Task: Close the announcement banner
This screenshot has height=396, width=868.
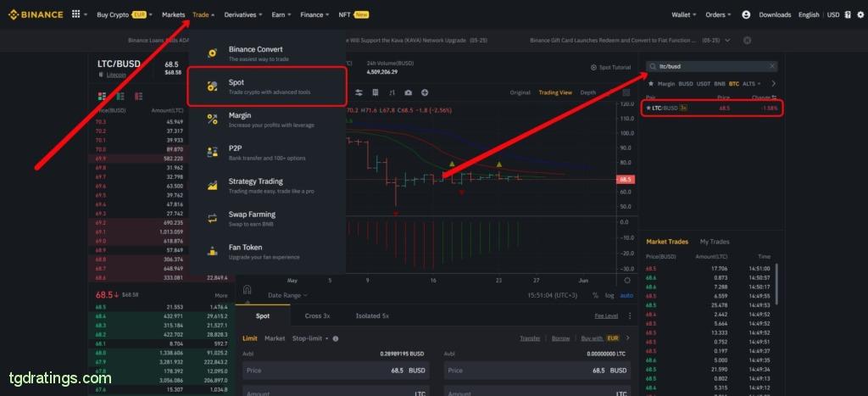Action: coord(747,41)
